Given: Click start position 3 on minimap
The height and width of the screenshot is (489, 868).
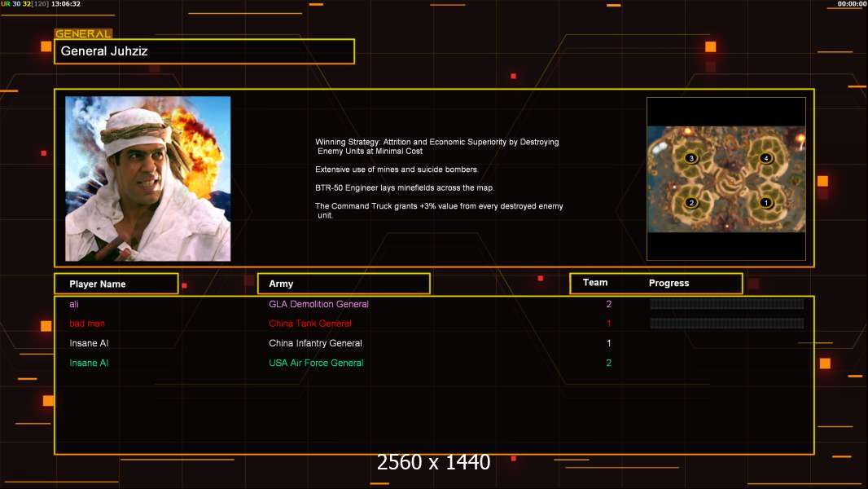Looking at the screenshot, I should [690, 158].
